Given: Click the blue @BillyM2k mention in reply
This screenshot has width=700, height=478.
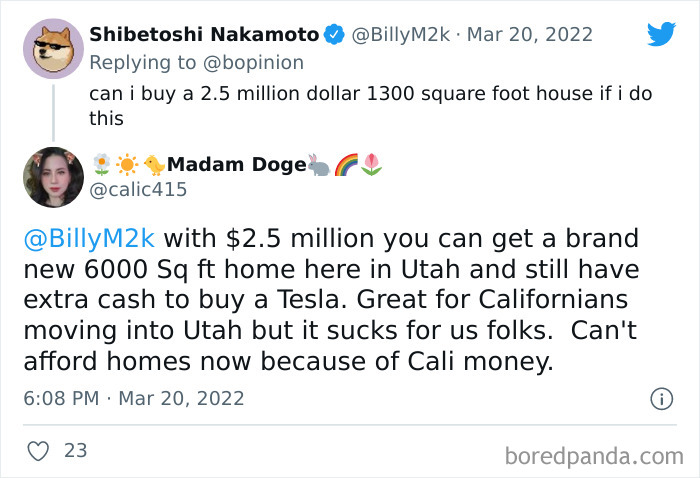Looking at the screenshot, I should point(89,241).
